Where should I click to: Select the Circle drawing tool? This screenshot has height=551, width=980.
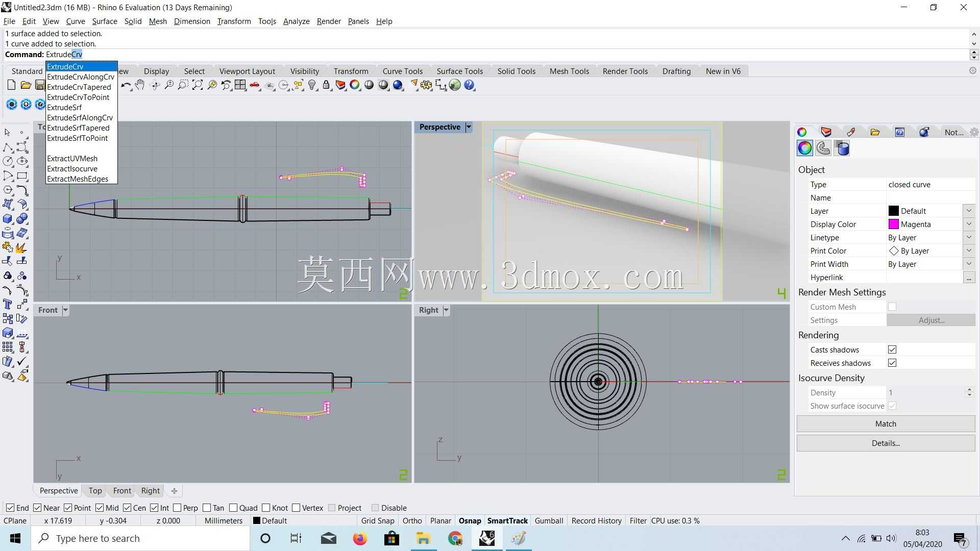[x=8, y=161]
